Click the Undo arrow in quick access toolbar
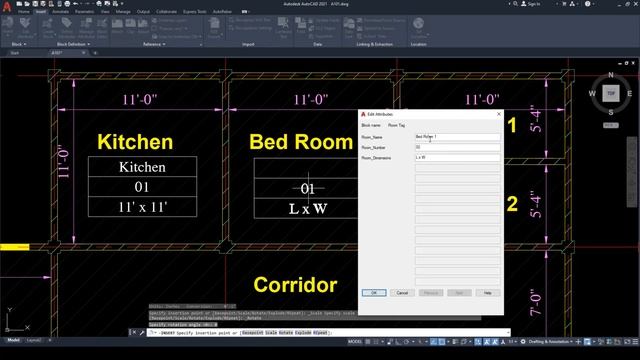Viewport: 640px width, 360px height. 76,4
